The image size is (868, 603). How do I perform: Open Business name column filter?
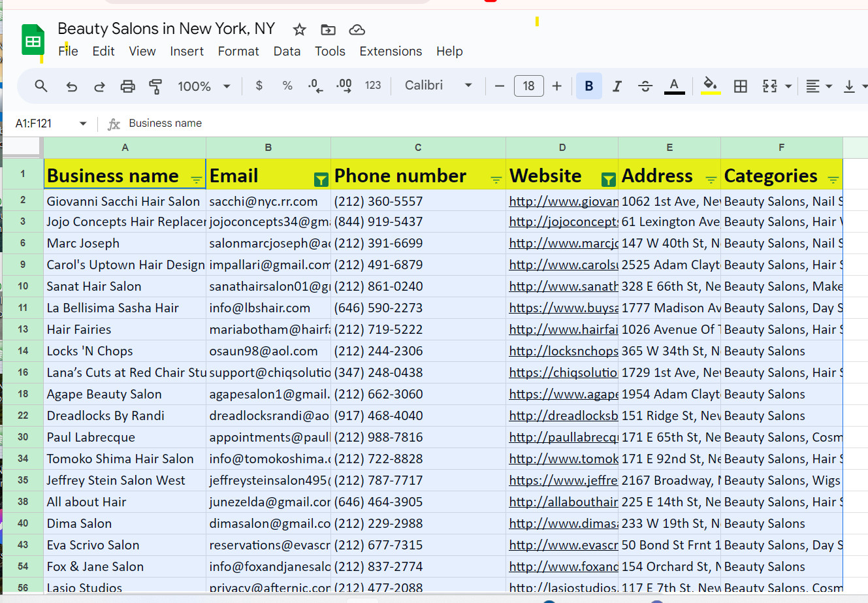pos(196,180)
